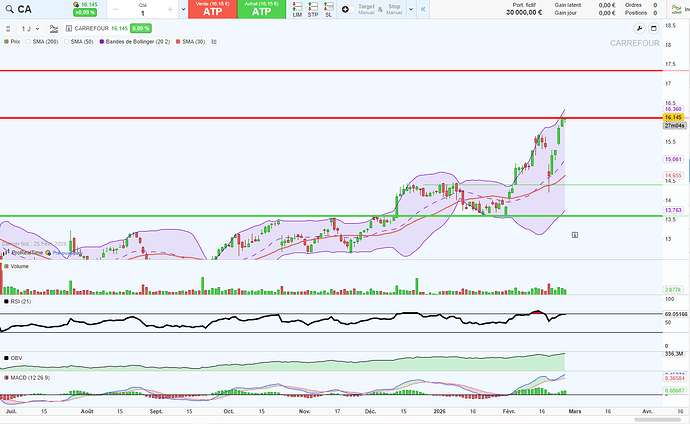Click the red SMA (30) color swatch
Screen dimensions: 690x424
click(179, 43)
